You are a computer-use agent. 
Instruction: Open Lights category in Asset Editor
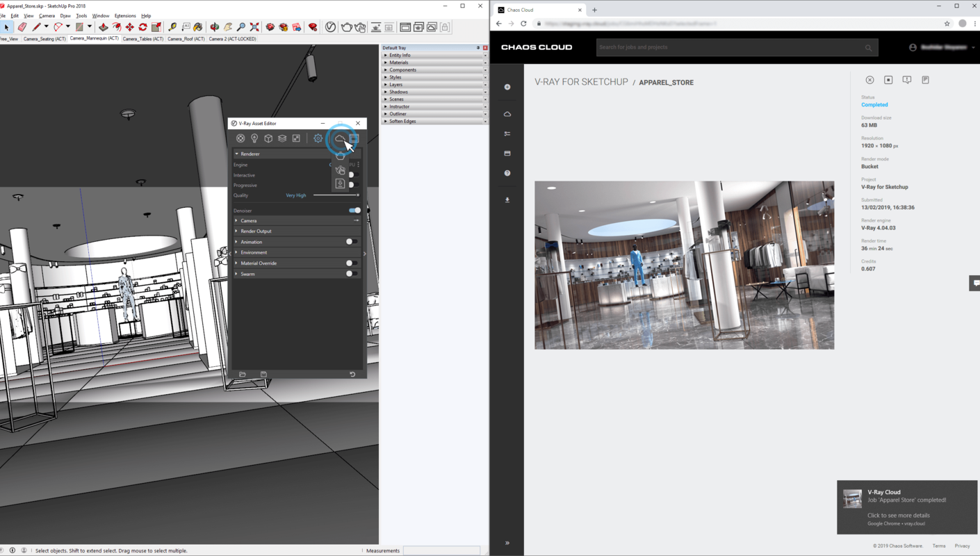tap(254, 138)
